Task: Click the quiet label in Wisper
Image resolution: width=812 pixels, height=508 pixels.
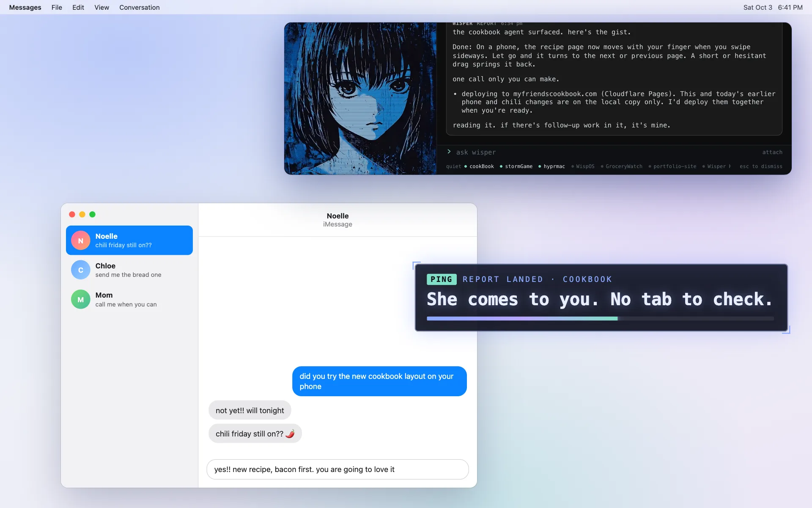Action: pyautogui.click(x=453, y=166)
